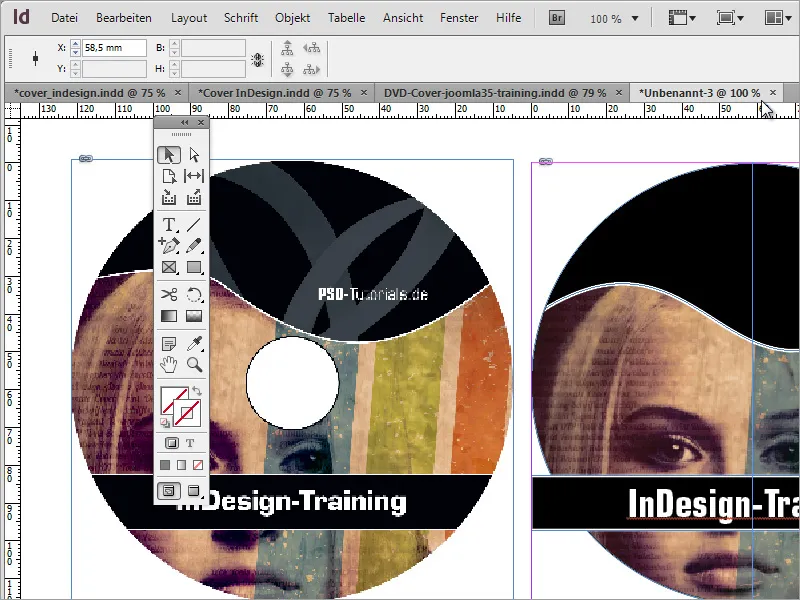Open the Screen Mode dropdown
This screenshot has width=800, height=600.
[x=730, y=18]
